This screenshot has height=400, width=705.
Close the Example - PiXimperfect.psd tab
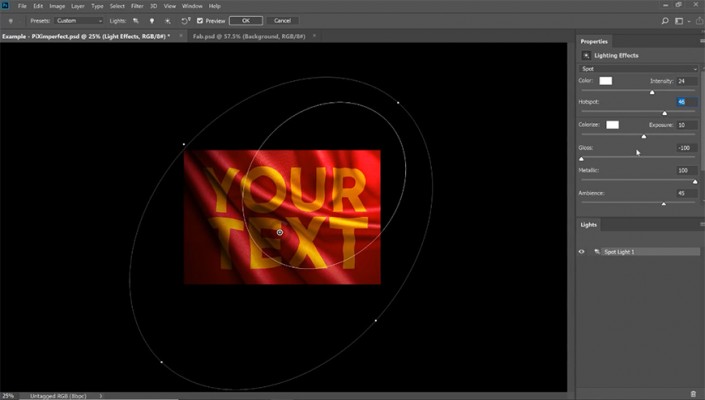point(181,36)
